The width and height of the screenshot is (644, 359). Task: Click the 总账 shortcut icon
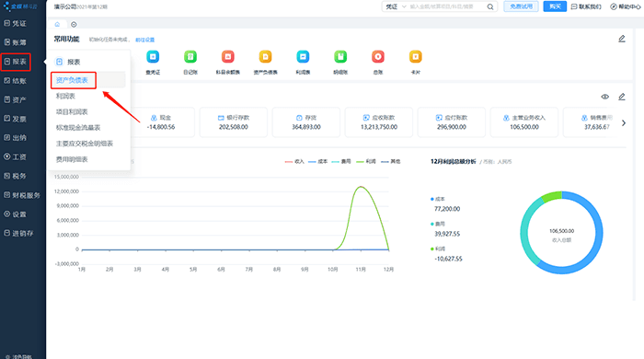[378, 57]
